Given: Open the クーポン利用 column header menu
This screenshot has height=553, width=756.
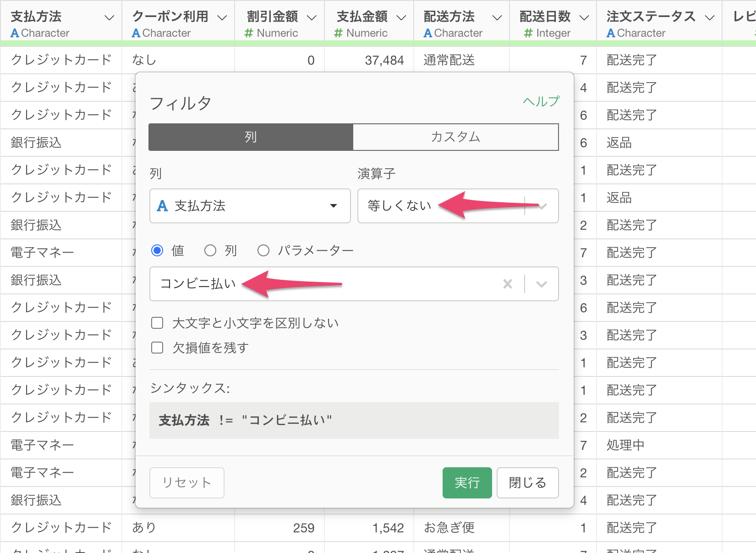Looking at the screenshot, I should (222, 18).
